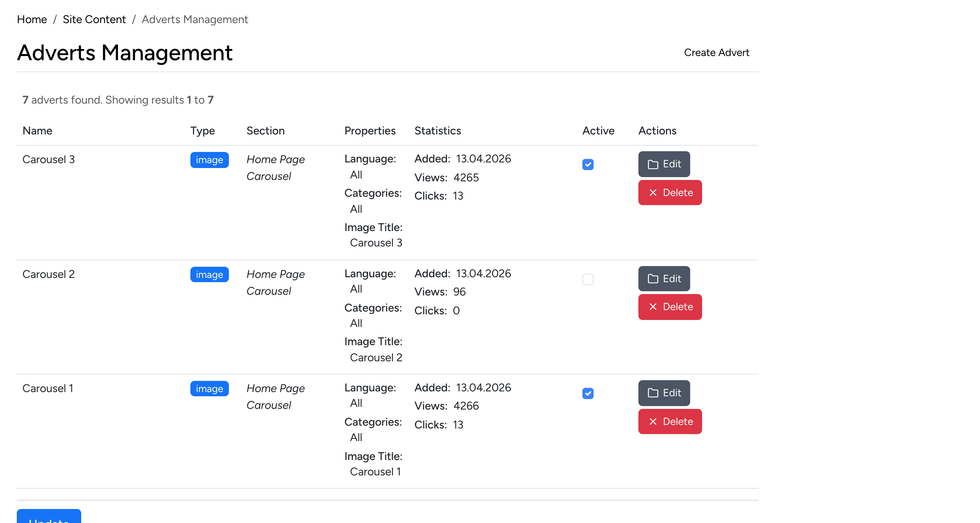980x523 pixels.
Task: Click the folder icon in Carousel 3 Edit button
Action: coord(653,165)
